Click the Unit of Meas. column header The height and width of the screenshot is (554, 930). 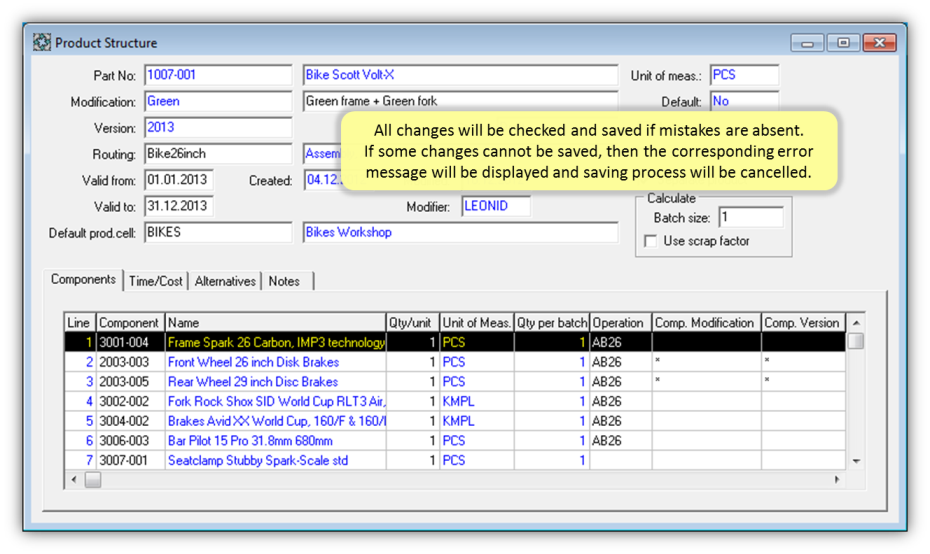[x=476, y=323]
